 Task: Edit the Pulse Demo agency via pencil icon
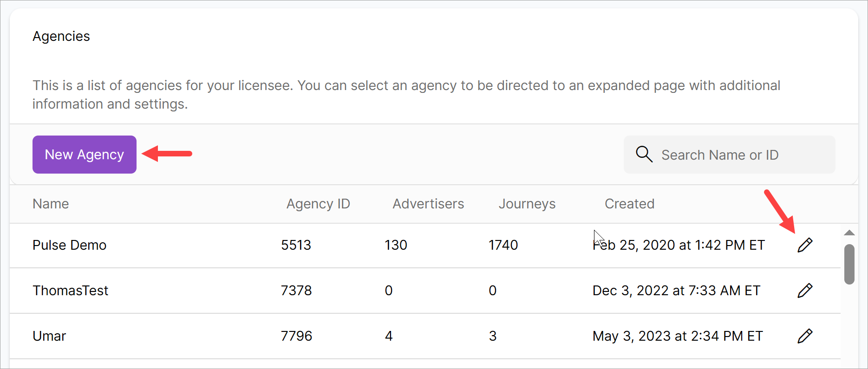pyautogui.click(x=805, y=245)
